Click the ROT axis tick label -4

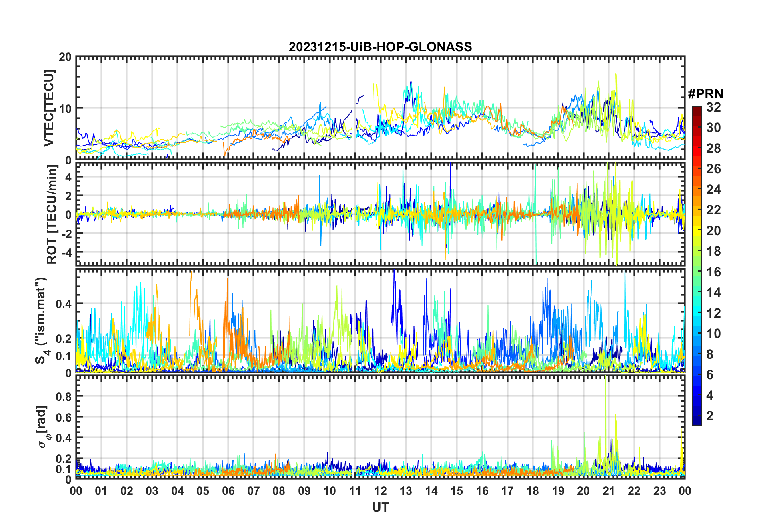pos(67,253)
